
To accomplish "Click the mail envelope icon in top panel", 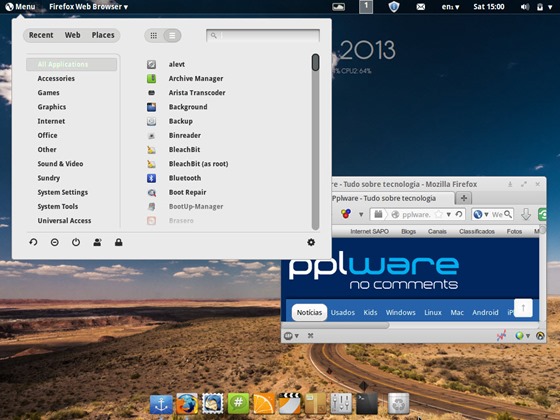I will tap(421, 7).
